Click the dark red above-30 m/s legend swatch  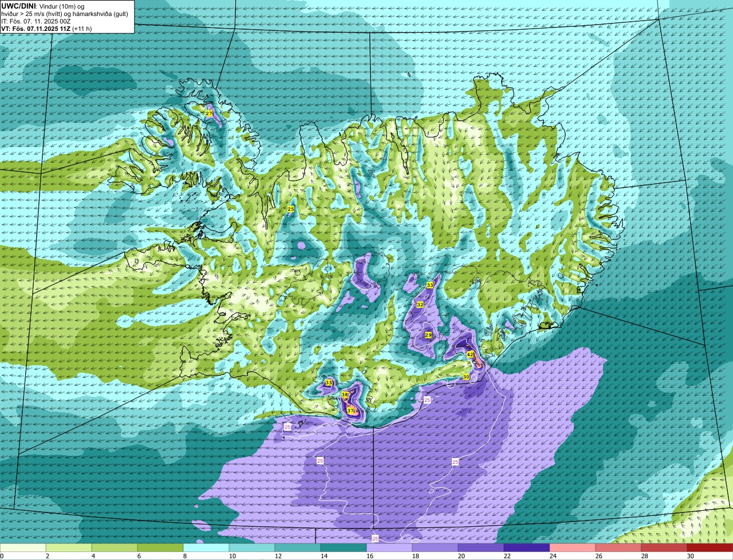(x=710, y=548)
